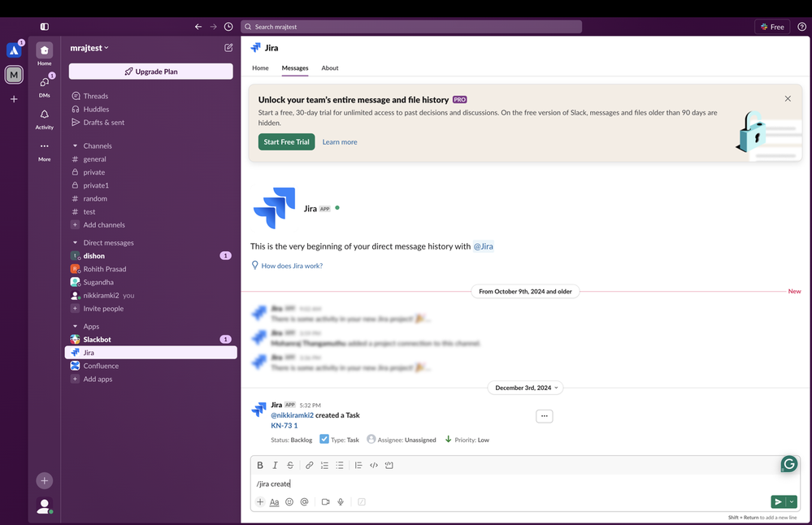Compose a new message with pencil icon
The image size is (812, 525).
click(228, 48)
